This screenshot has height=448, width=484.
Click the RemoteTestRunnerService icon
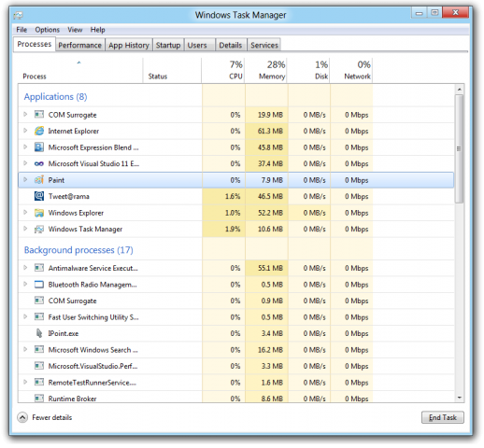39,382
